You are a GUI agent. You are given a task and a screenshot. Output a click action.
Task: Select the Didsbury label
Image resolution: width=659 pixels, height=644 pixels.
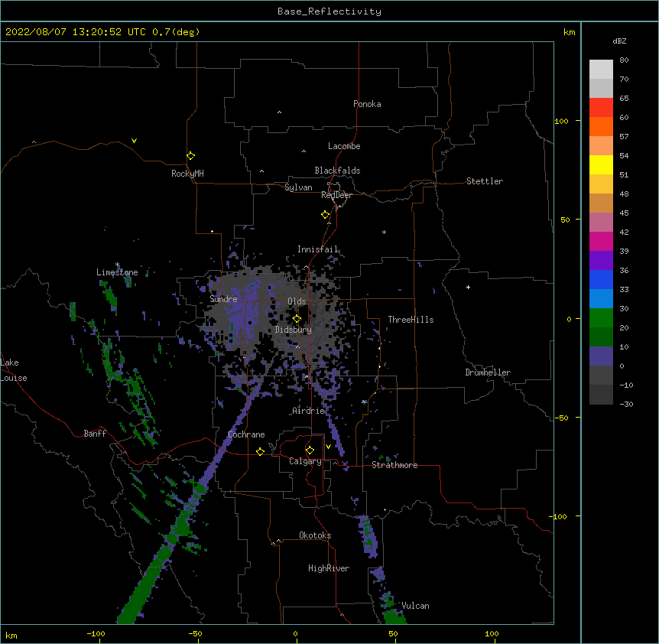click(x=293, y=330)
